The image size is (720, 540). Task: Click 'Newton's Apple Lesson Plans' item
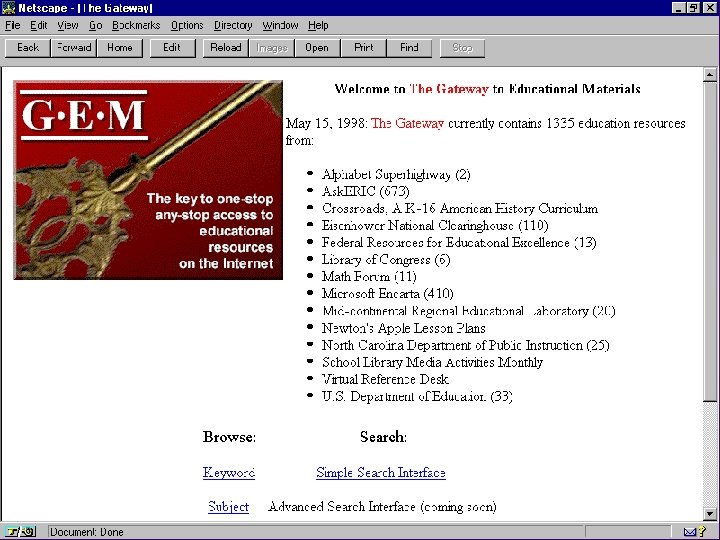(x=404, y=328)
